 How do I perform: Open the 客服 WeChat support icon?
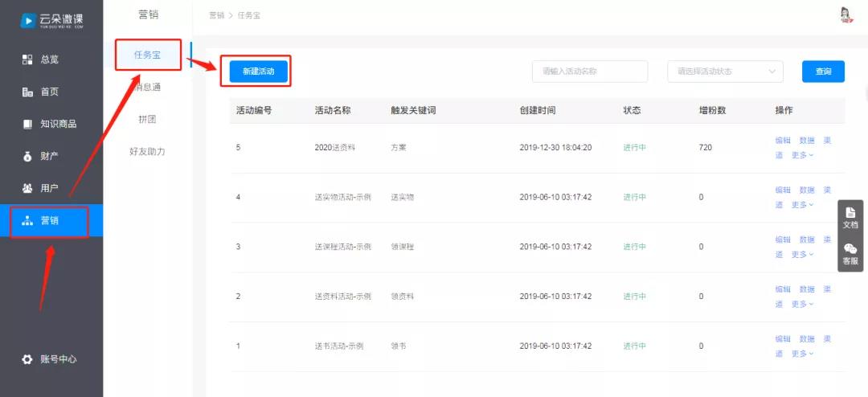850,254
